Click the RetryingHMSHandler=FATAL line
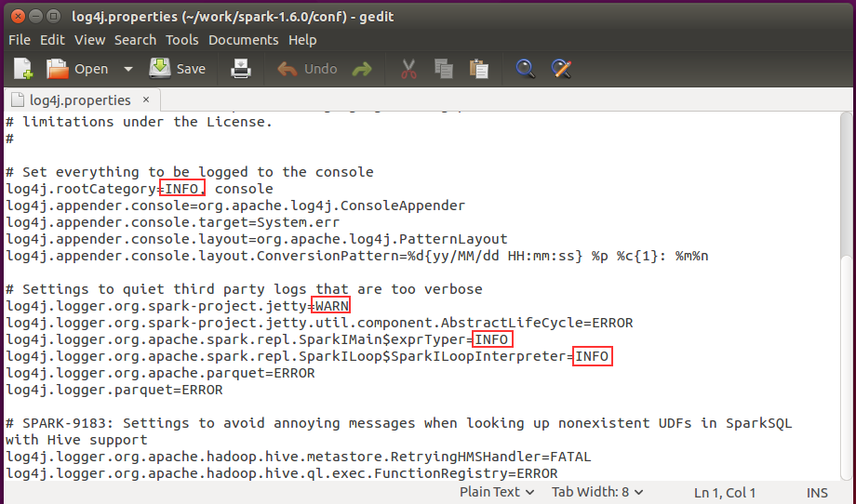This screenshot has width=856, height=504. point(299,457)
